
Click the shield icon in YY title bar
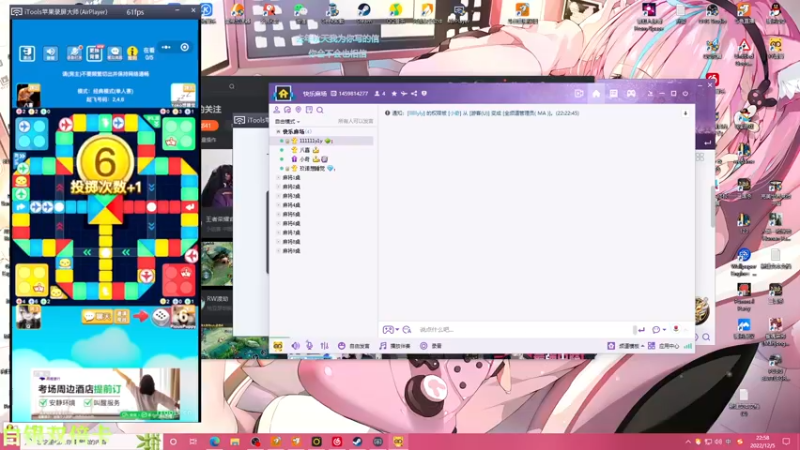(x=424, y=93)
